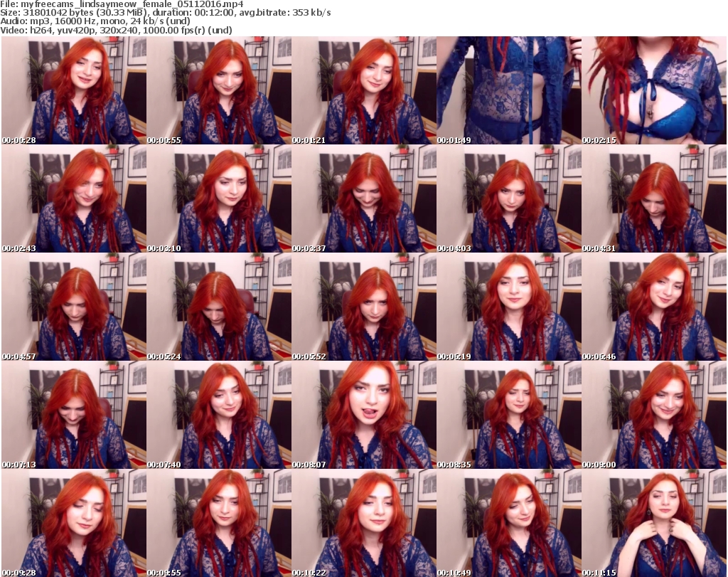Open the thumbnail at 00:07:40
This screenshot has height=577, width=728.
(219, 415)
